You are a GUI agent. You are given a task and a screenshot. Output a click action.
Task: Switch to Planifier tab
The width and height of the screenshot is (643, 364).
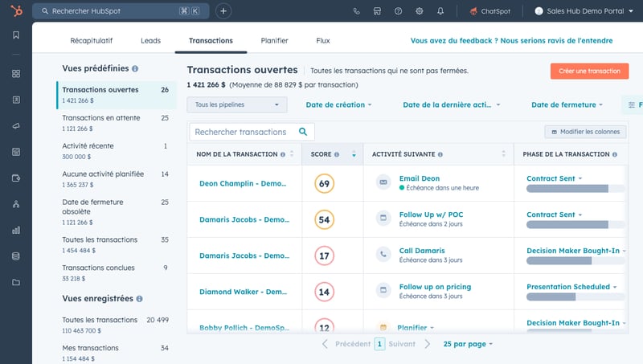(x=274, y=41)
